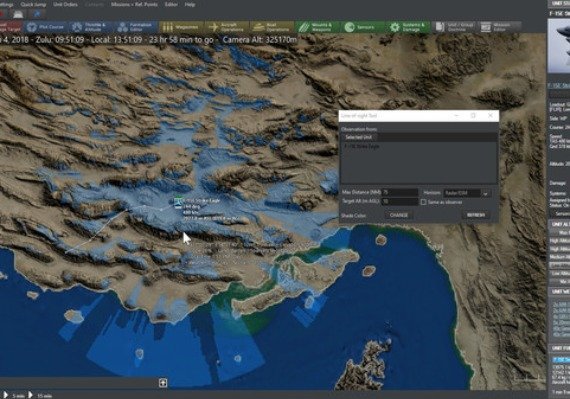Viewport: 570px width, 399px height.
Task: Open the Sensors window
Action: click(x=362, y=27)
